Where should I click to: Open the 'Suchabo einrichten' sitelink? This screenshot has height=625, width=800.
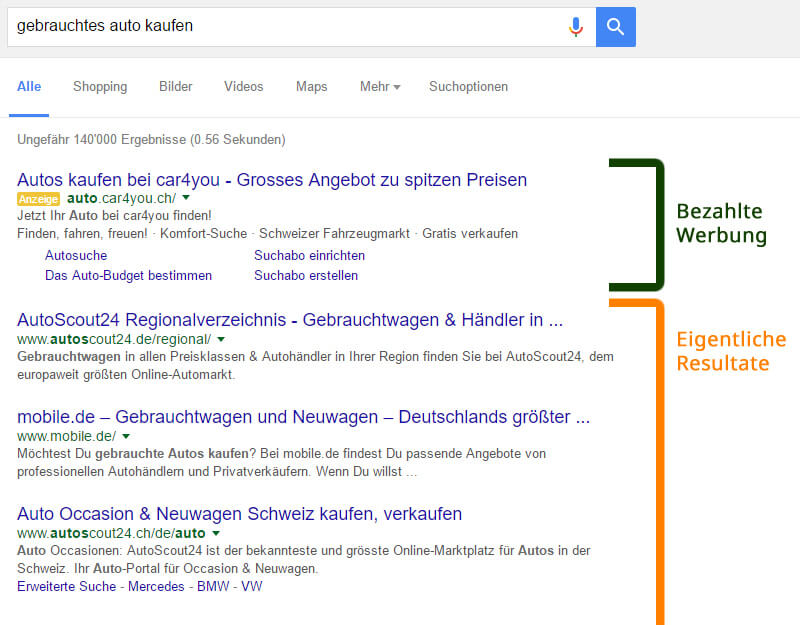pyautogui.click(x=310, y=256)
